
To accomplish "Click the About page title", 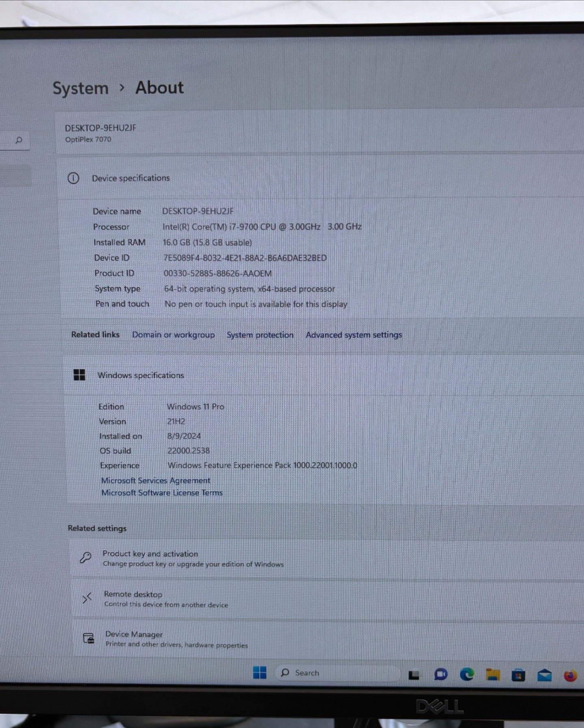I will tap(159, 88).
